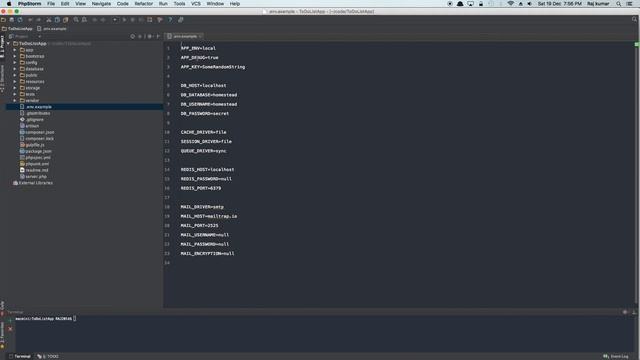Screen dimensions: 640x360
Task: Click the Replace toolbar icon
Action: (x=84, y=20)
